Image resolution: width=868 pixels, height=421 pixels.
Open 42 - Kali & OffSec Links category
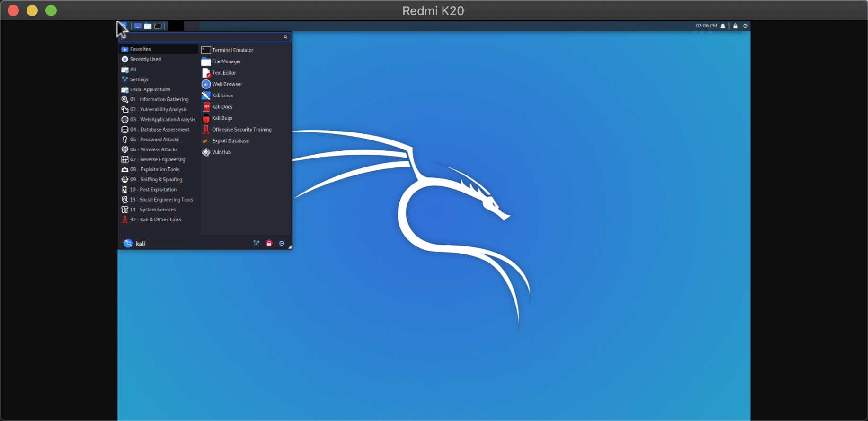159,219
